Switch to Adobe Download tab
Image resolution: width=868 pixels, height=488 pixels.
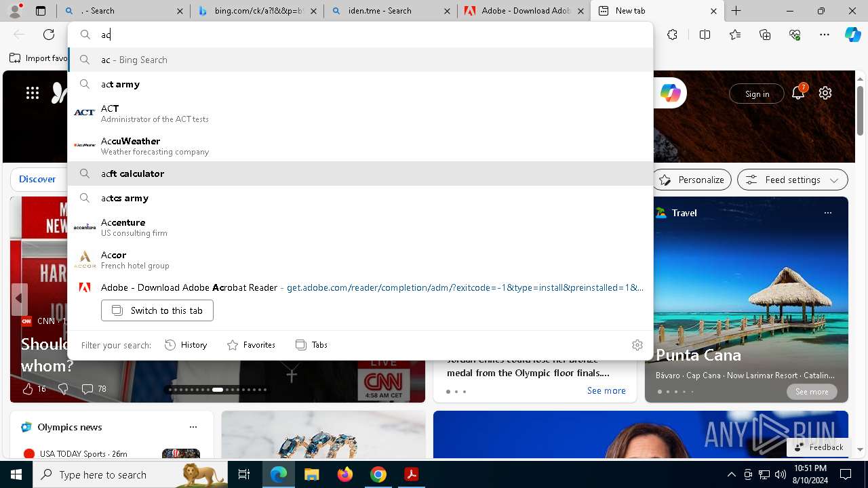click(x=522, y=11)
